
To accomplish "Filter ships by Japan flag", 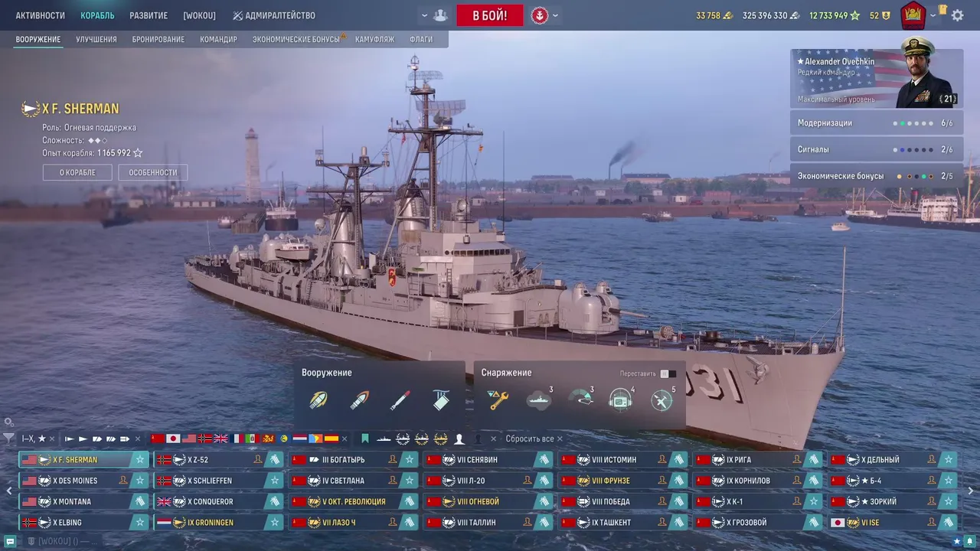I will click(173, 439).
